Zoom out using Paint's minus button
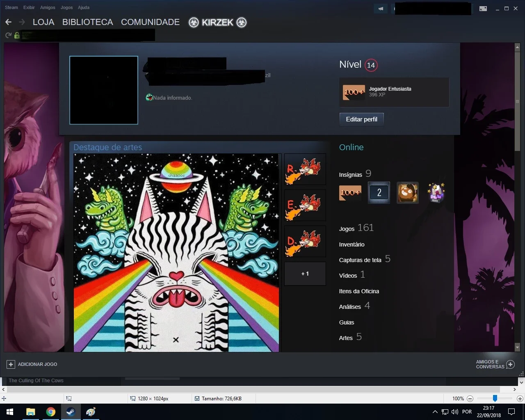Screen dimensions: 525x420 (470, 399)
